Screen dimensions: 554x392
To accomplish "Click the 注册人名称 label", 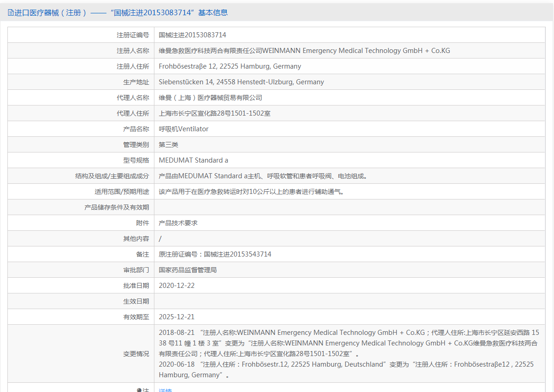I will (x=133, y=51).
